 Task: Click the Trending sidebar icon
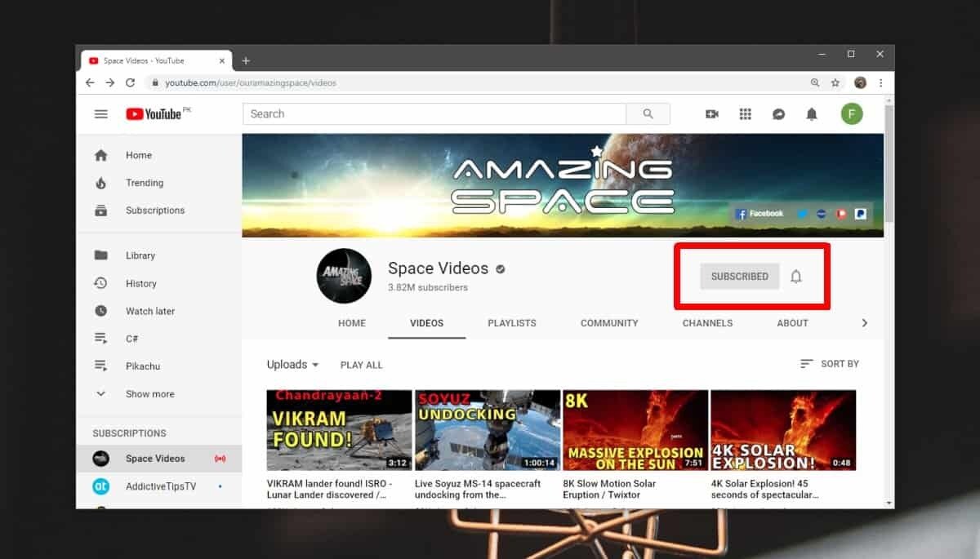[100, 182]
